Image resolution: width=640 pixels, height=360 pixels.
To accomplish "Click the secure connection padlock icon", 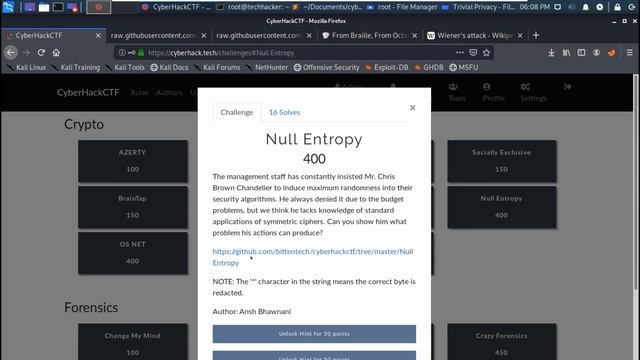I will coord(141,53).
